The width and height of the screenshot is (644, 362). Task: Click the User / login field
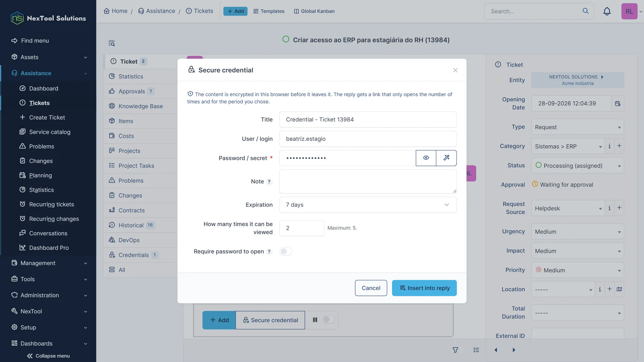[x=368, y=139]
